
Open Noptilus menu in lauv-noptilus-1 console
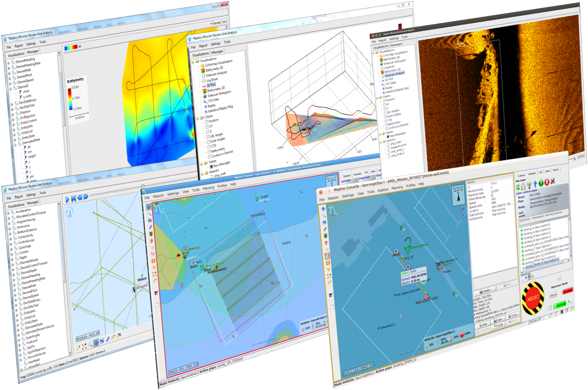click(383, 190)
